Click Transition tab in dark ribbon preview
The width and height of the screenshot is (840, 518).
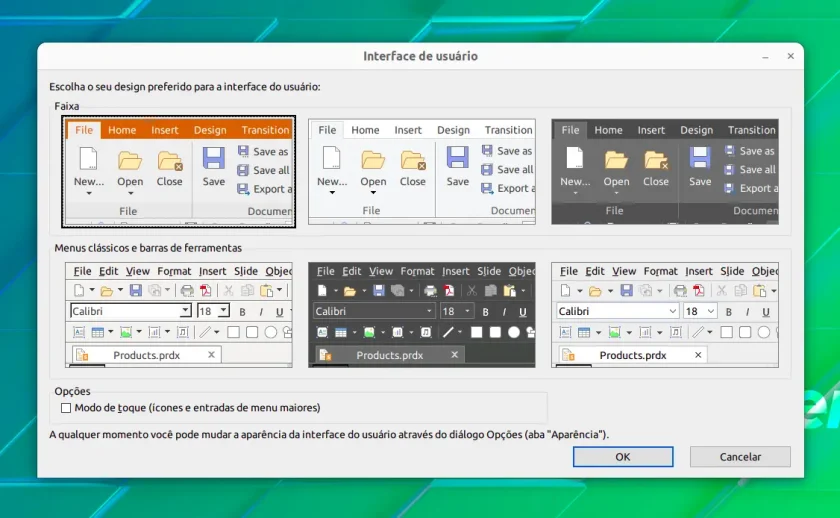point(752,130)
